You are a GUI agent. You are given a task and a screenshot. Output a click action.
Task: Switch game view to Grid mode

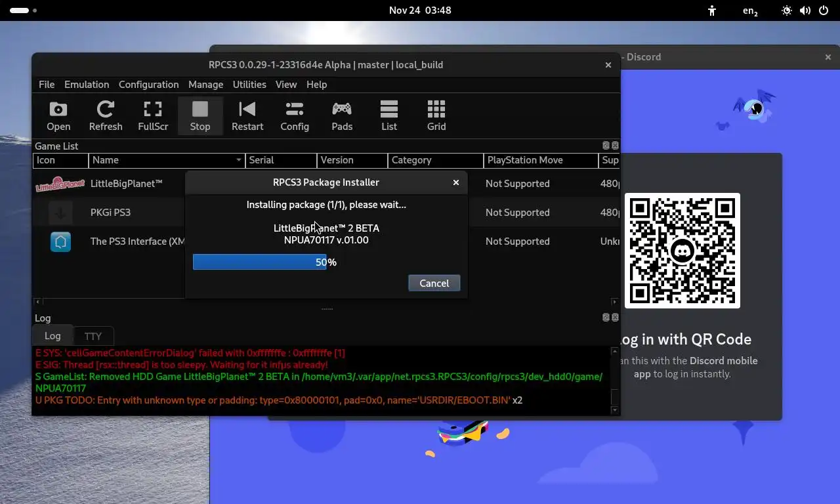436,116
